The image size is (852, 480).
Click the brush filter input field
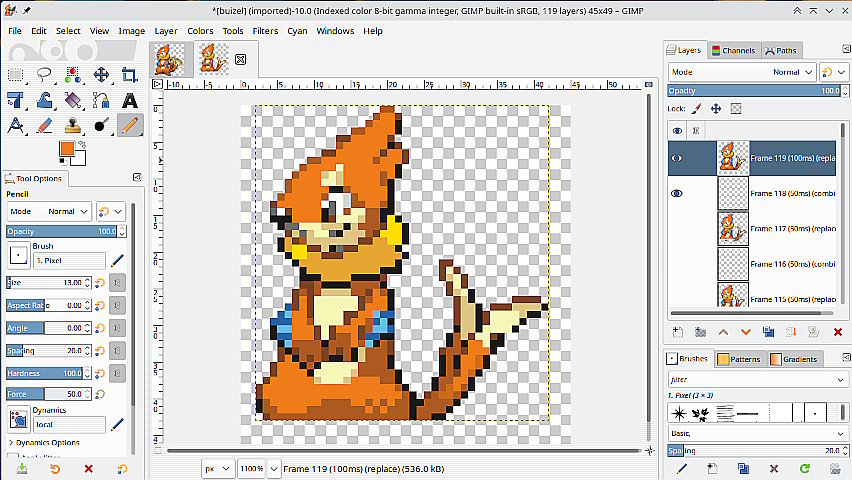pos(750,379)
